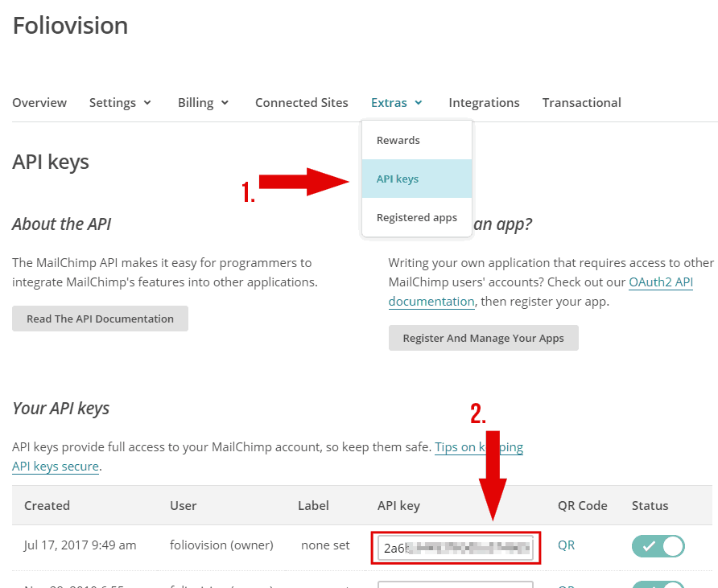This screenshot has width=718, height=588.
Task: Click the 'foliovision (owner)' cell
Action: tap(221, 545)
